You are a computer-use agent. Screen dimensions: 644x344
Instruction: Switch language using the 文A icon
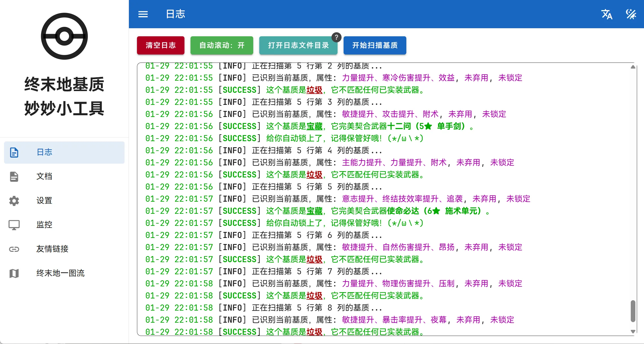607,14
